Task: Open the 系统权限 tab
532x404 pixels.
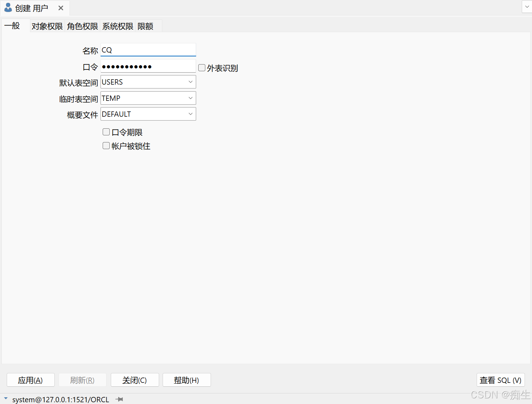Action: point(117,26)
